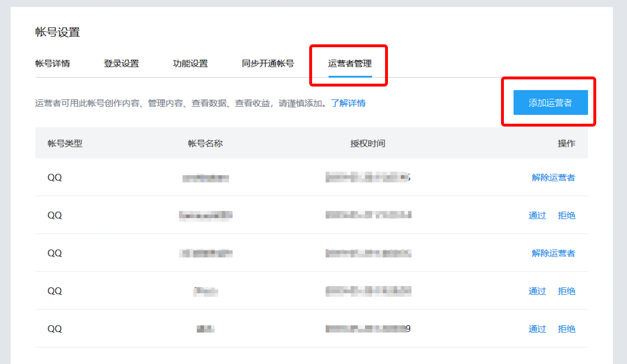
Task: Click 通过 in the last QQ row
Action: coord(537,329)
